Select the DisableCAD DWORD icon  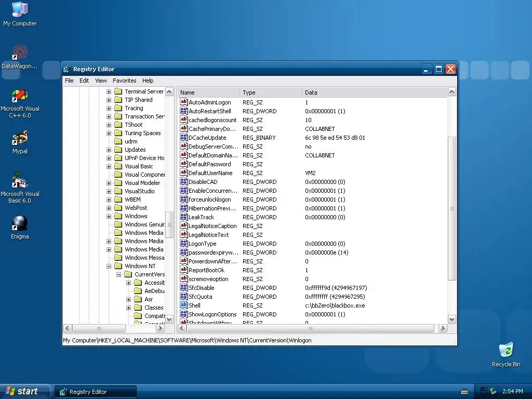pos(183,181)
